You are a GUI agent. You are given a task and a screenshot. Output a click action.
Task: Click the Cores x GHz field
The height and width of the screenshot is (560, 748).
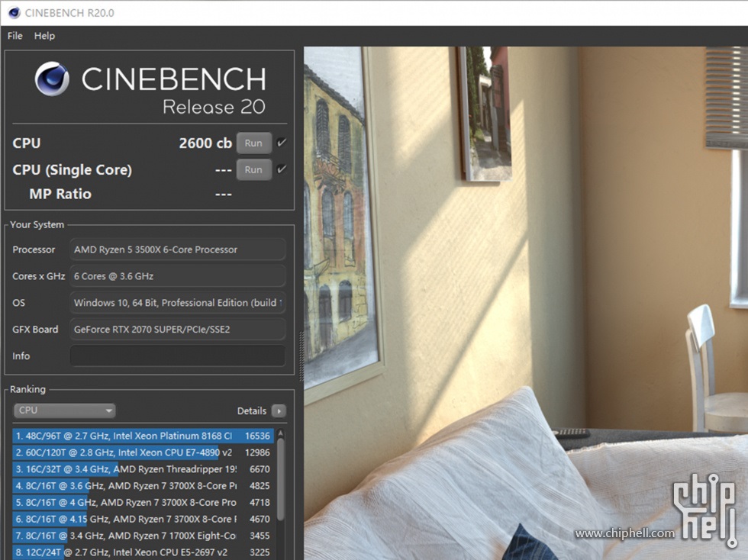[x=177, y=276]
